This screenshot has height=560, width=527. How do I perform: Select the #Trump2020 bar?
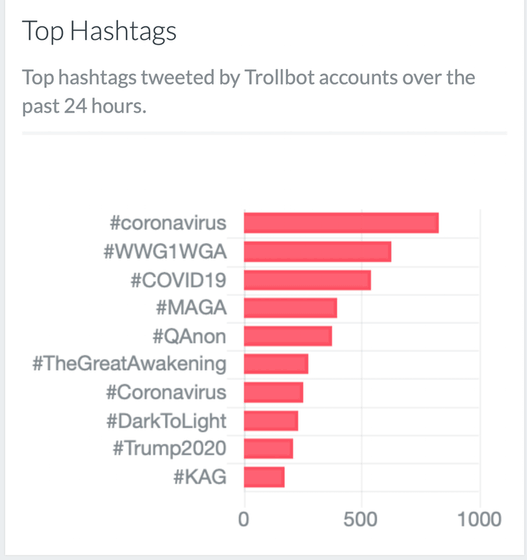click(269, 449)
